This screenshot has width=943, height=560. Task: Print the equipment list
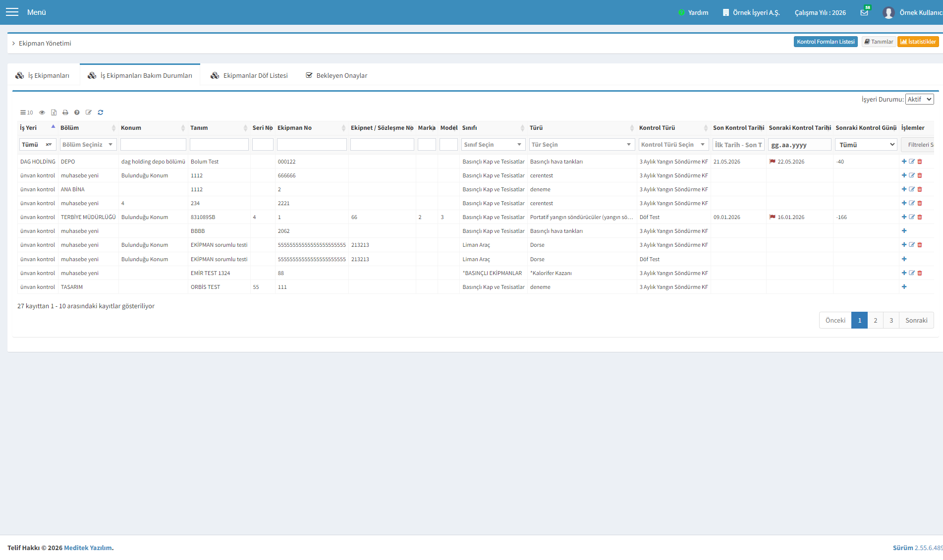pos(65,112)
